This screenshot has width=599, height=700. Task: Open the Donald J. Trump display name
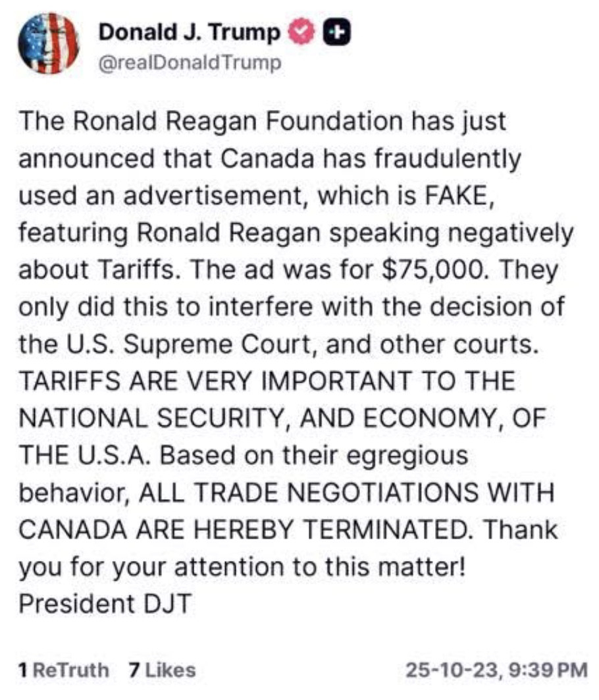pyautogui.click(x=190, y=32)
